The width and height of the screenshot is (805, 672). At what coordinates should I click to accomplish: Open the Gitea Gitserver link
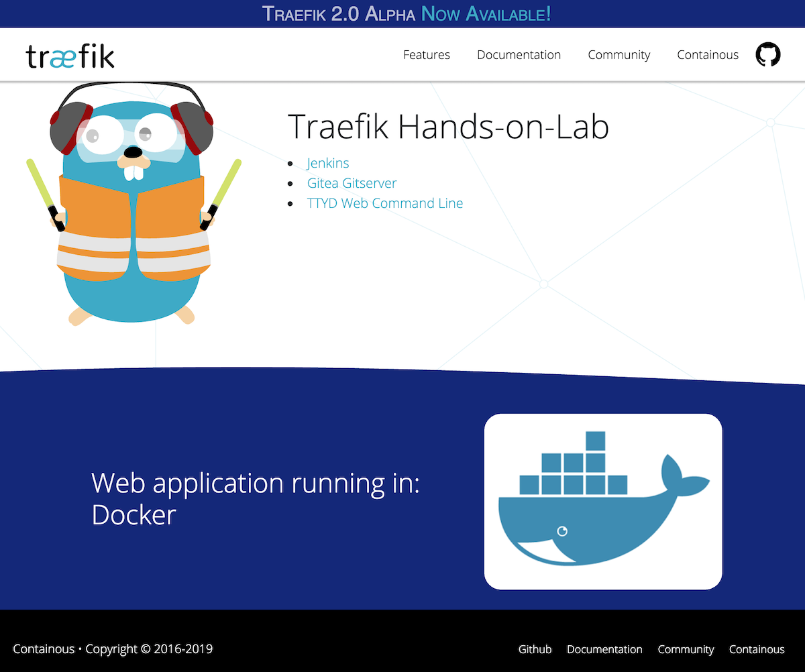point(352,183)
